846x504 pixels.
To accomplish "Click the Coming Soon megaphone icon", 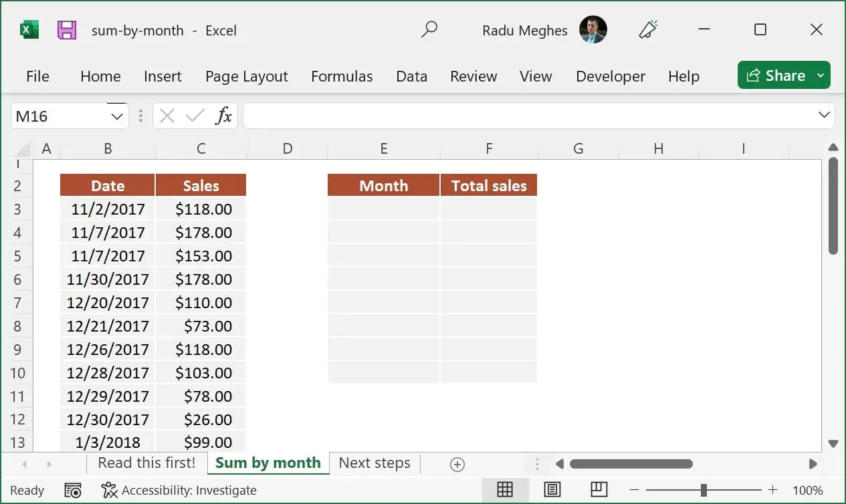I will click(x=647, y=30).
